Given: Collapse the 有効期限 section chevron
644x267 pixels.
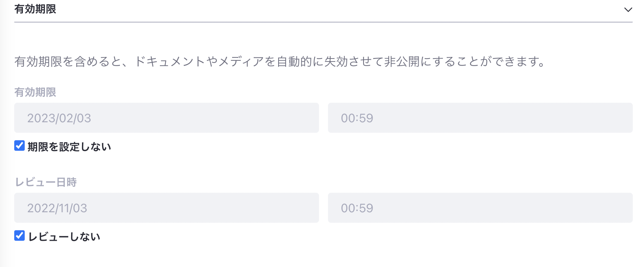Looking at the screenshot, I should point(628,10).
